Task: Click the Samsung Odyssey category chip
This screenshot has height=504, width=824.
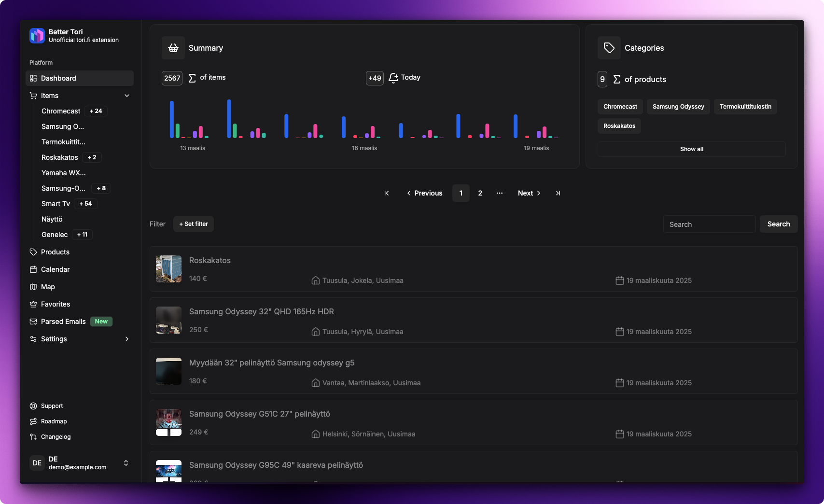Action: pos(678,107)
